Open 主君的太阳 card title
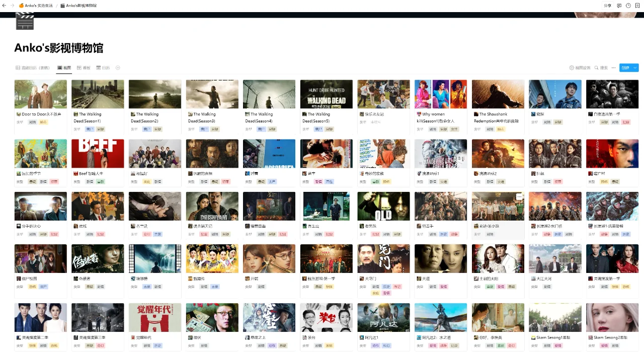The height and width of the screenshot is (352, 644). tap(489, 278)
